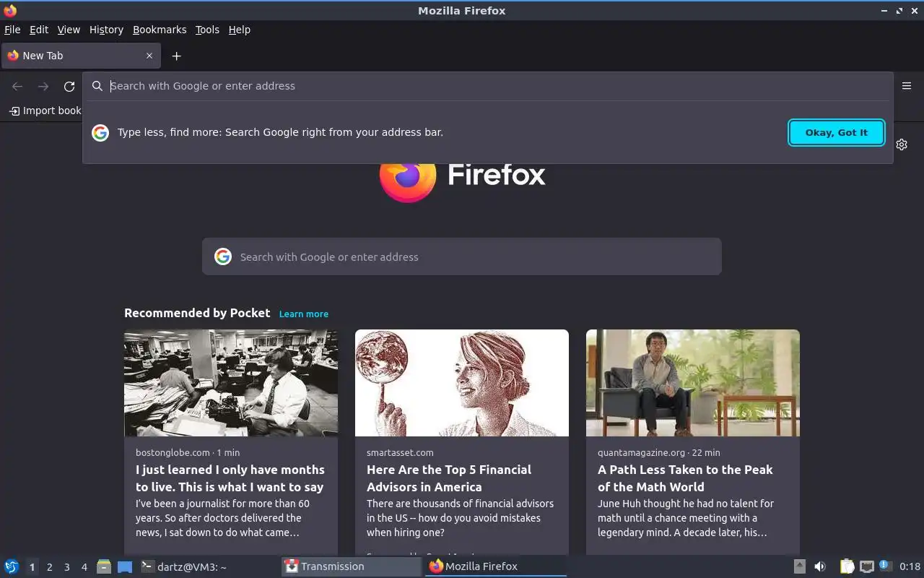Click the "There are thousands of financial advisors" excerpt
Image resolution: width=924 pixels, height=578 pixels.
point(460,518)
